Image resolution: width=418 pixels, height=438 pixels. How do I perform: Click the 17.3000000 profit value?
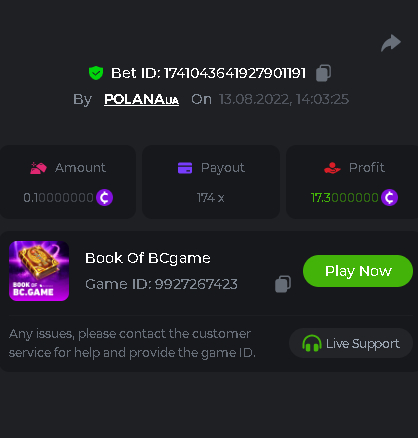pos(344,198)
